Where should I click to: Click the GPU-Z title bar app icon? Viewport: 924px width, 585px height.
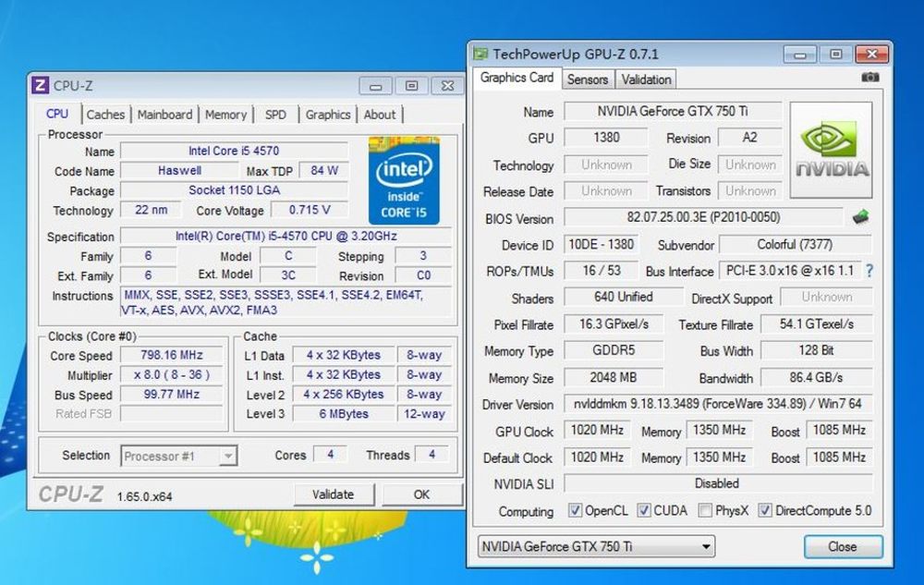[480, 55]
